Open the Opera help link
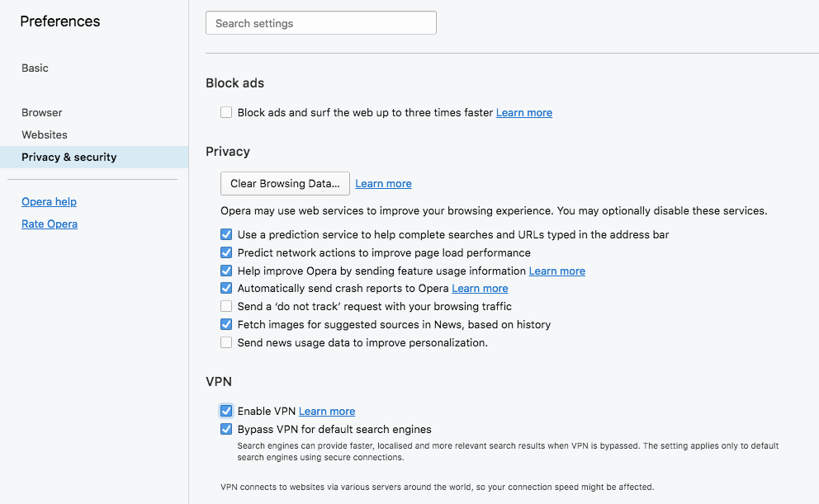 coord(49,202)
